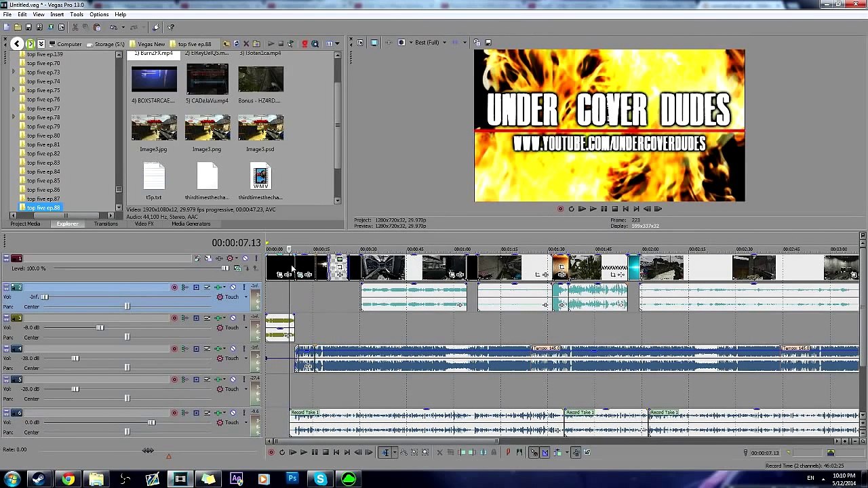Open Project Video Properties from the preview toolbar
Screen dimensions: 868x488
coord(360,43)
